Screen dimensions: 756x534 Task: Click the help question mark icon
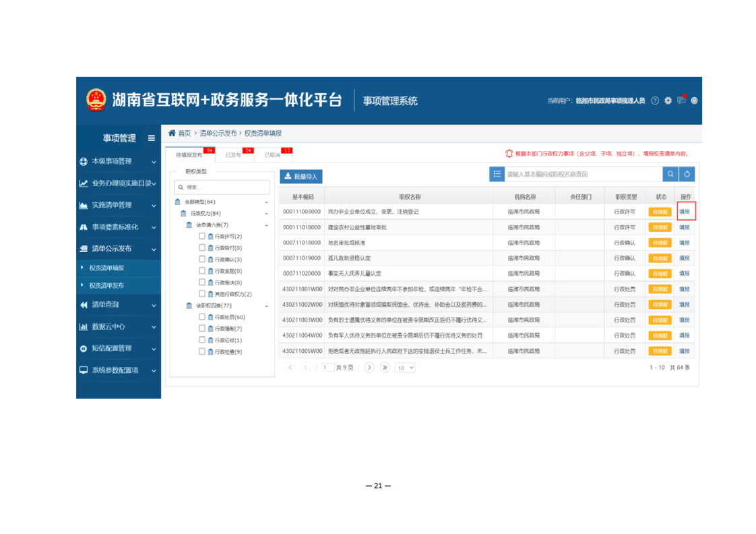[655, 100]
